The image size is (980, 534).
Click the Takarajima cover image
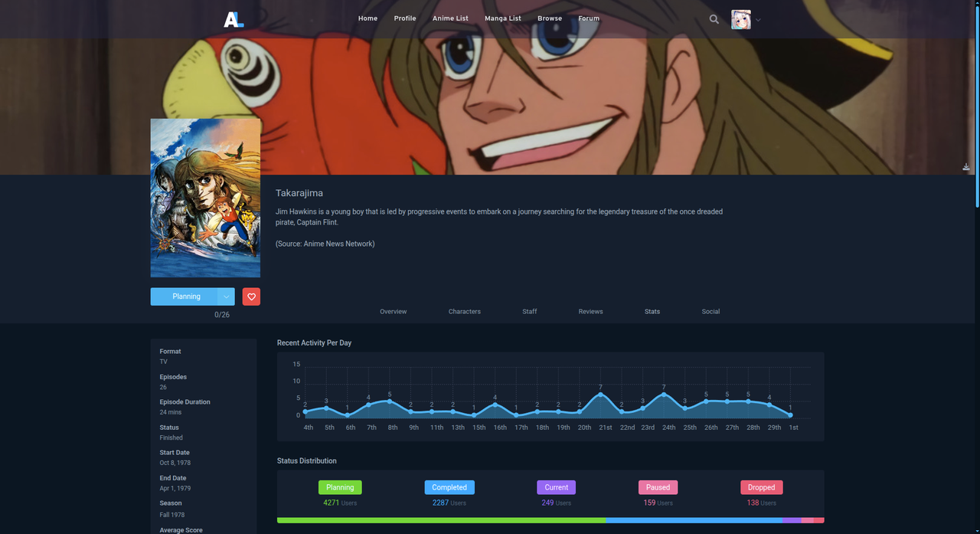coord(205,198)
